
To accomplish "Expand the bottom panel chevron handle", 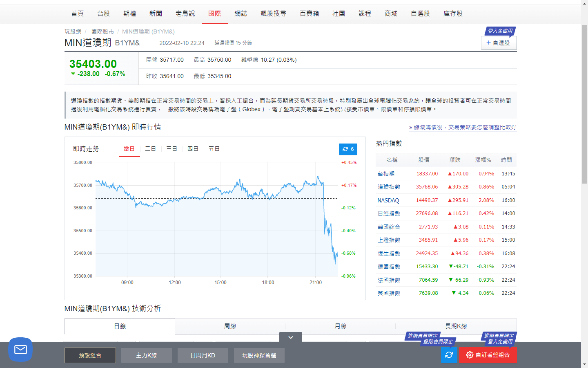I will tap(291, 337).
